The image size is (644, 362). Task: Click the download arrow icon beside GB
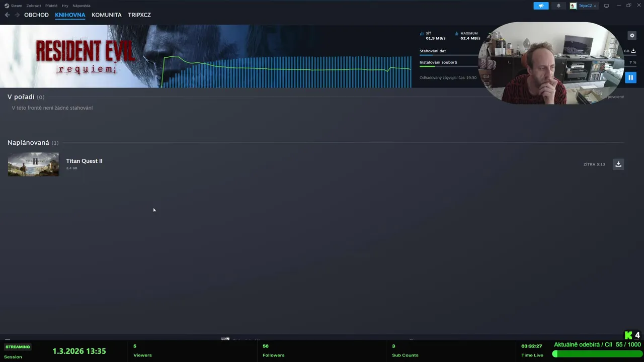tap(633, 51)
